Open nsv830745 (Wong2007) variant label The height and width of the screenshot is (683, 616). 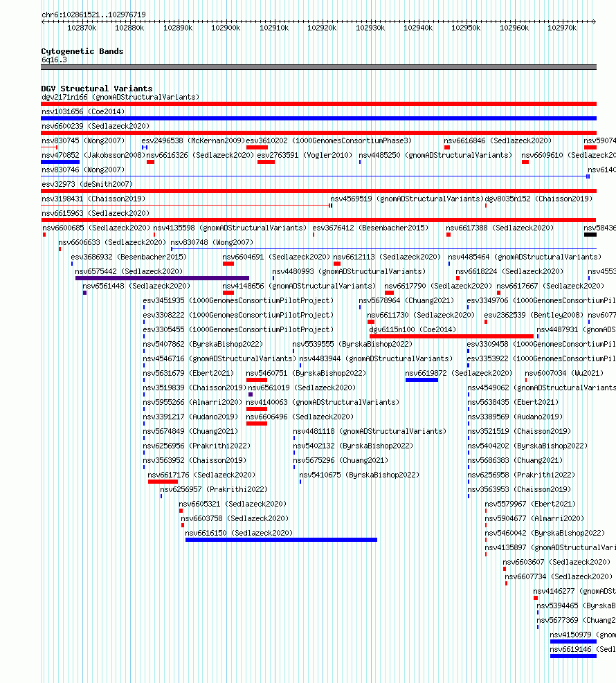(83, 140)
